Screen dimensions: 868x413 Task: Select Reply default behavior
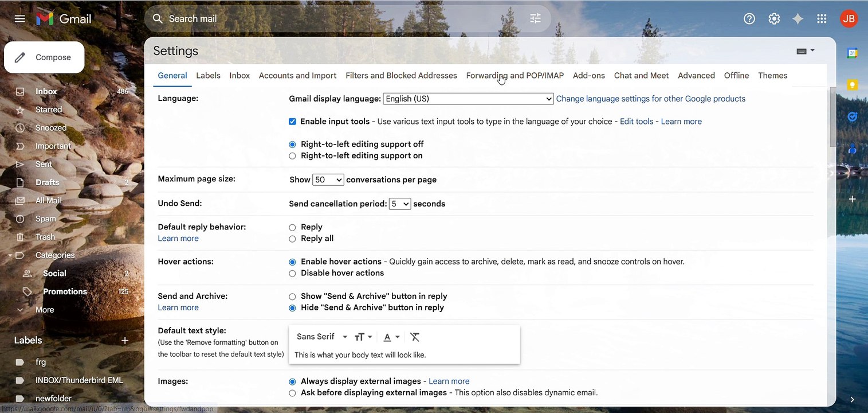[x=292, y=227]
